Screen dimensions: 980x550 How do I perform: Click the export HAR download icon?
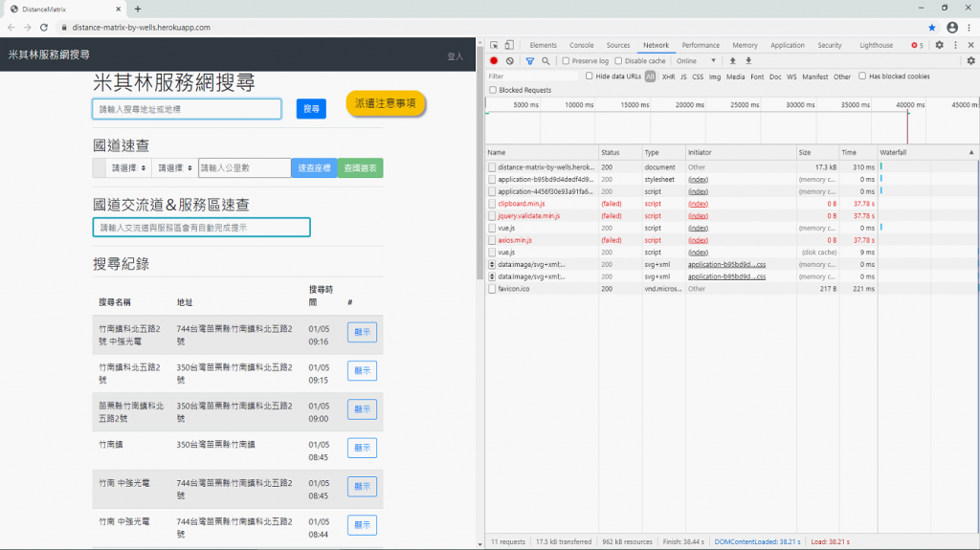click(x=748, y=60)
